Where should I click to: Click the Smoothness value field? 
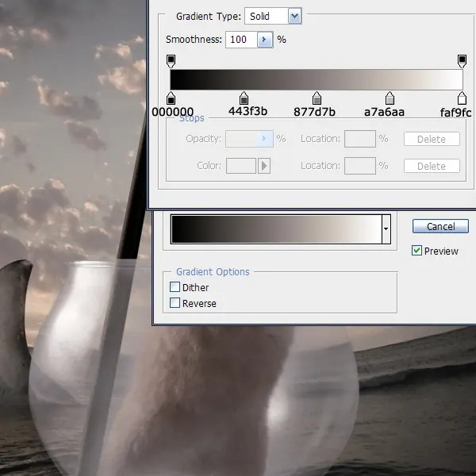coord(242,40)
